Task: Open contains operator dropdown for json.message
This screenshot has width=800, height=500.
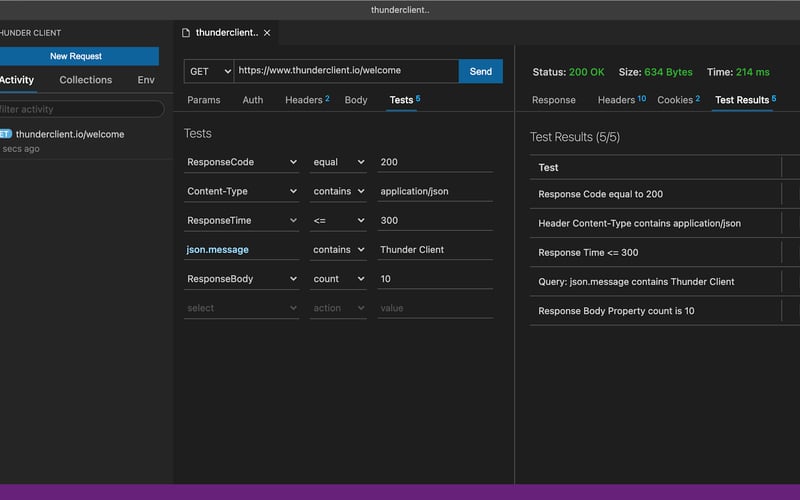Action: [338, 249]
